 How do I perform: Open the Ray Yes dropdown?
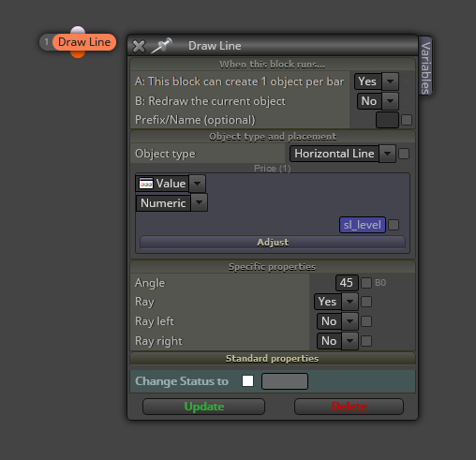tap(350, 302)
